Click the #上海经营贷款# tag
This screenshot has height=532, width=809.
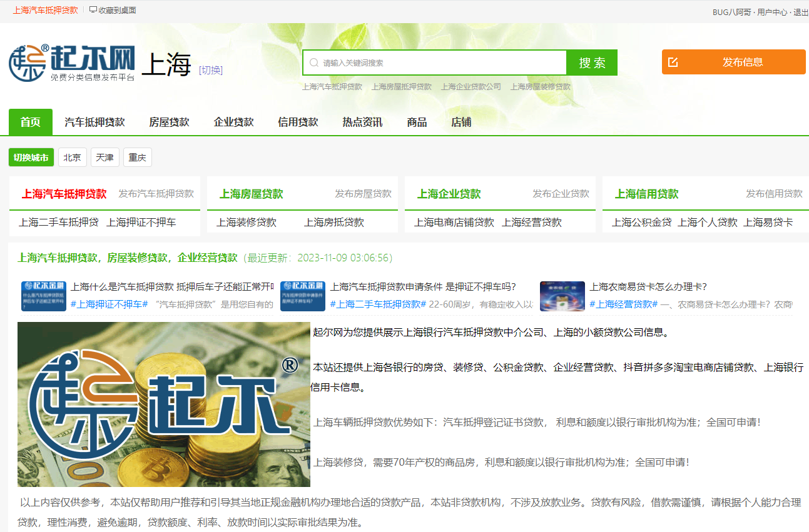point(623,304)
